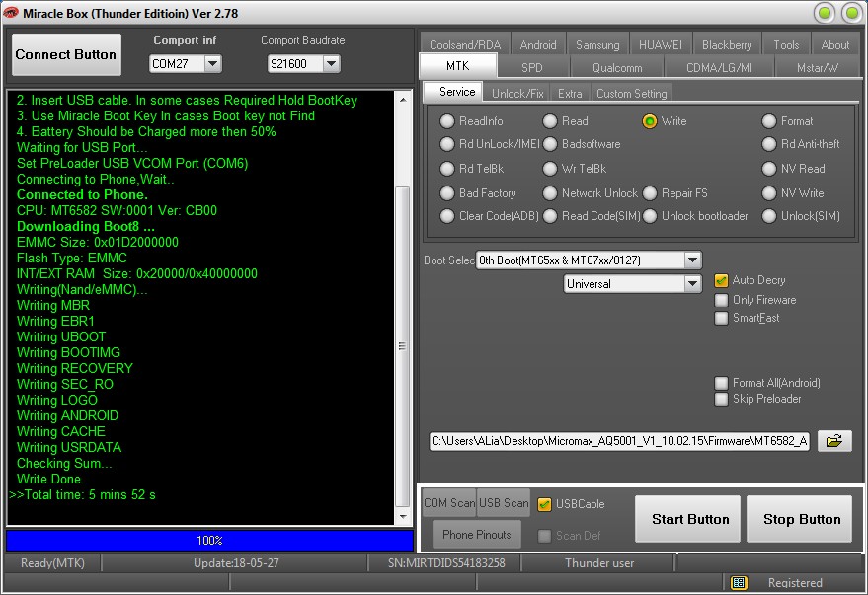Image resolution: width=868 pixels, height=595 pixels.
Task: Select the Bad Factory radio option
Action: [x=446, y=193]
